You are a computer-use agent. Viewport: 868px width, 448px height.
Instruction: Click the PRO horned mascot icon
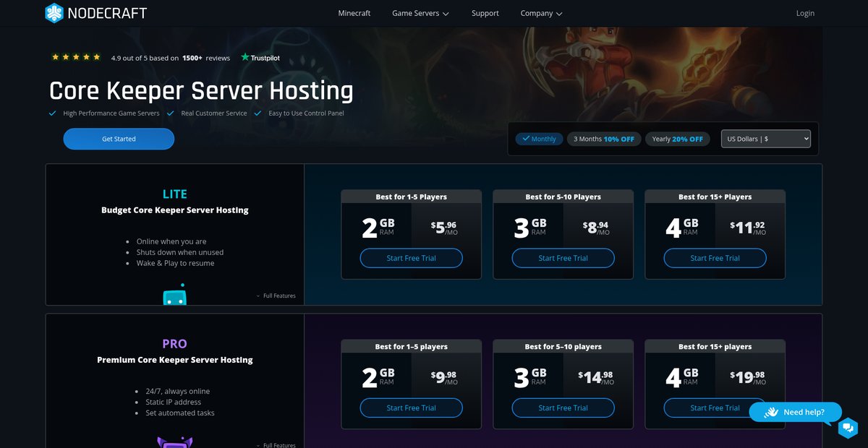click(x=174, y=442)
